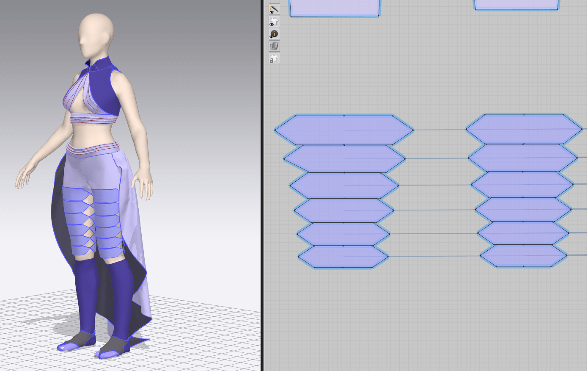Toggle 2D information display icon
The height and width of the screenshot is (371, 588).
(x=274, y=33)
